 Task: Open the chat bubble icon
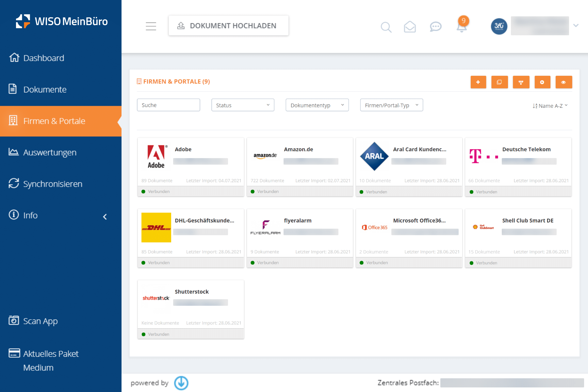435,27
